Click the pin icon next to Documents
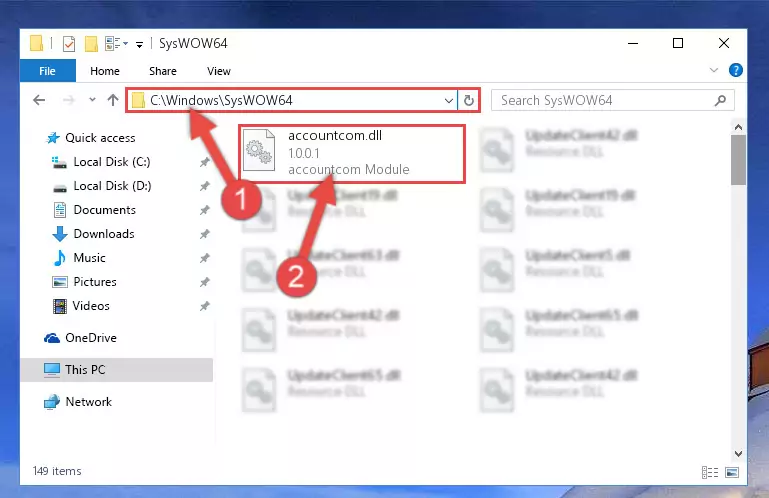Screen dimensions: 769x498 pos(205,210)
